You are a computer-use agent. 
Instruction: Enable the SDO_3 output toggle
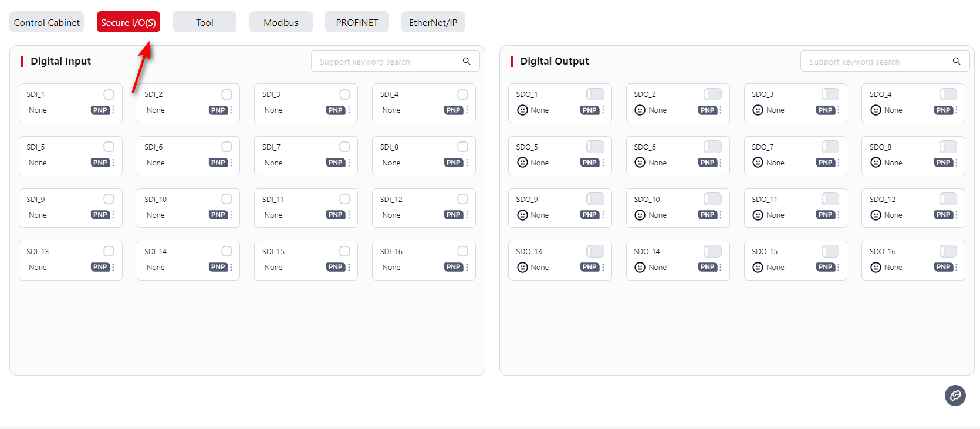830,94
